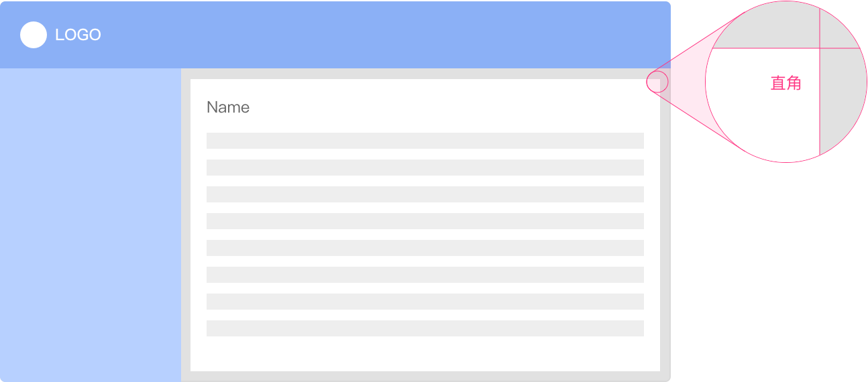868x382 pixels.
Task: Choose the fifth gray placeholder row
Action: pos(425,248)
